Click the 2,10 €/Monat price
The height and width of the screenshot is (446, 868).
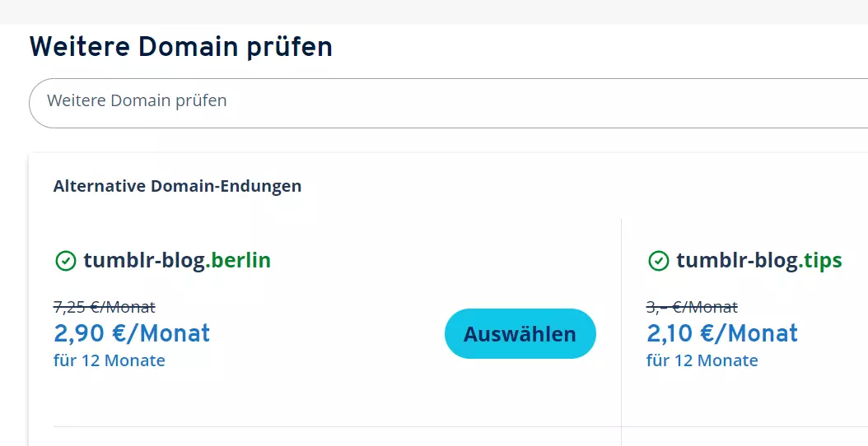pyautogui.click(x=722, y=333)
